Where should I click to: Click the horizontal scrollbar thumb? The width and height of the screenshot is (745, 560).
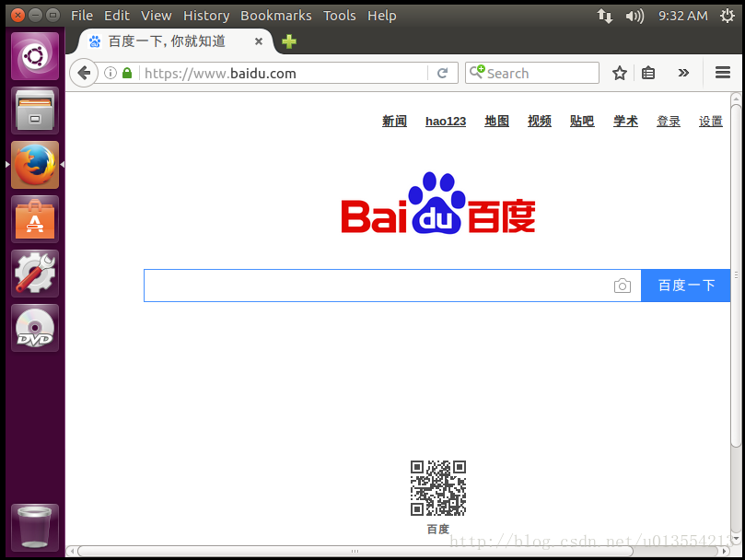click(355, 551)
